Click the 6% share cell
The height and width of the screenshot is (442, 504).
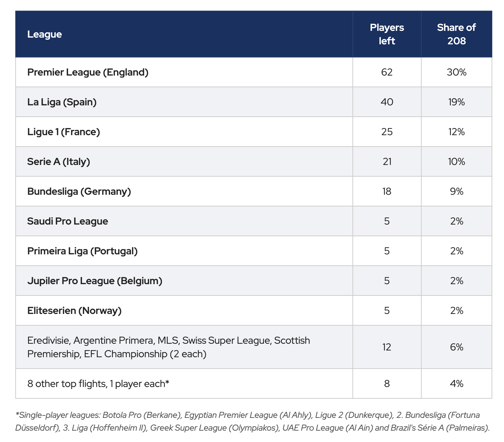coord(456,347)
